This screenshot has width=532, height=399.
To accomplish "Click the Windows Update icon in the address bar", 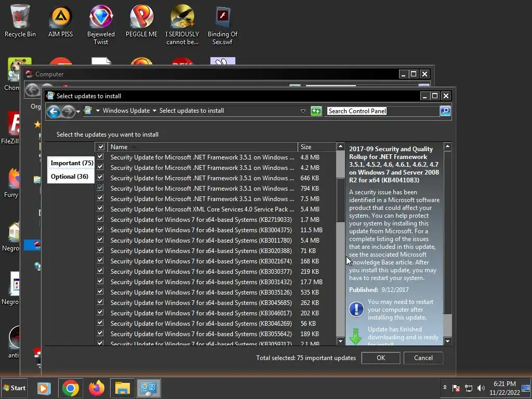I will pyautogui.click(x=88, y=110).
